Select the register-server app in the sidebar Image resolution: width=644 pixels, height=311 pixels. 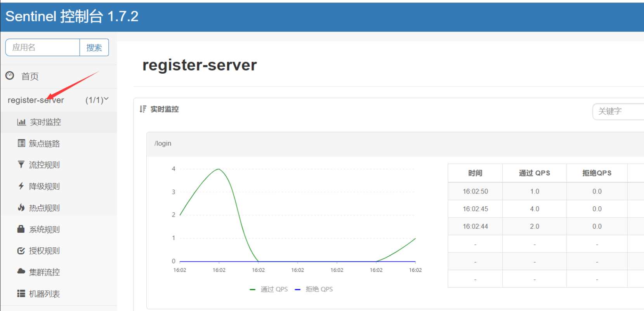36,100
